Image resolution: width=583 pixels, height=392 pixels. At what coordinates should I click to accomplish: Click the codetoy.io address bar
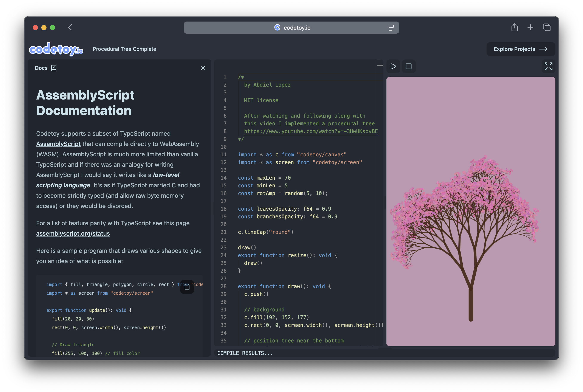click(291, 28)
